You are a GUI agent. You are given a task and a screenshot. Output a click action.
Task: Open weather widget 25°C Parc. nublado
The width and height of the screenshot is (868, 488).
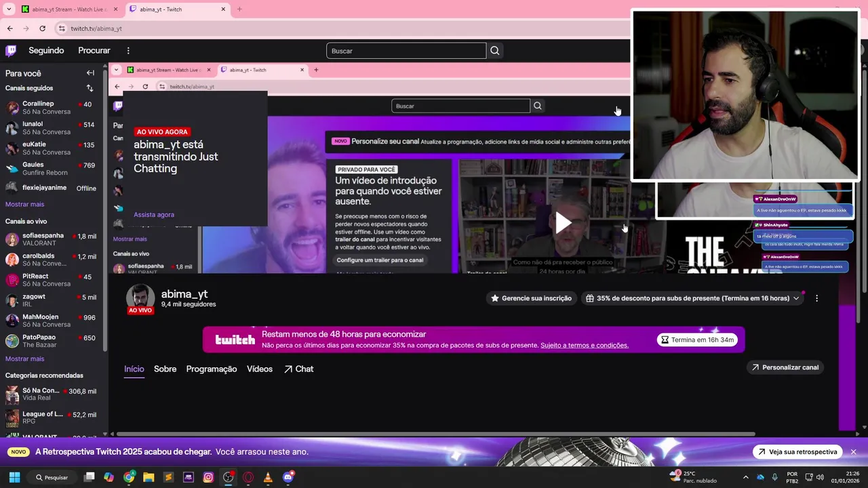(692, 477)
